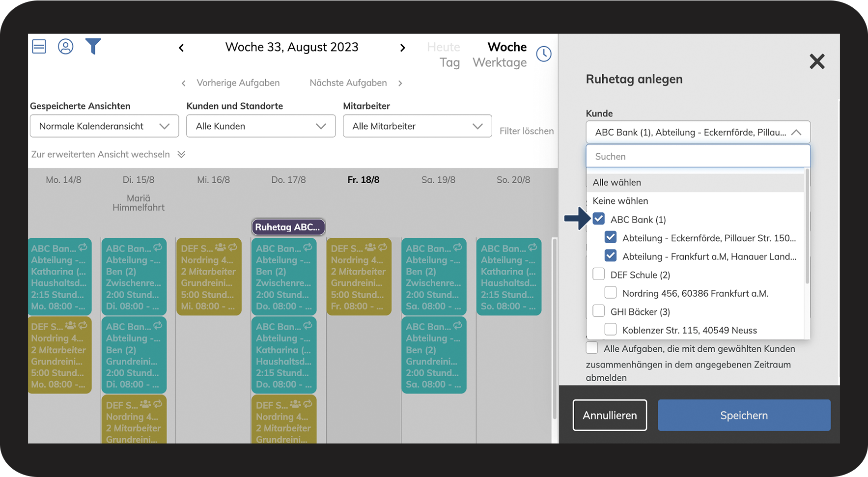Viewport: 868px width, 477px height.
Task: Expand Zur erweiterten Ansicht wechseln
Action: (x=108, y=154)
